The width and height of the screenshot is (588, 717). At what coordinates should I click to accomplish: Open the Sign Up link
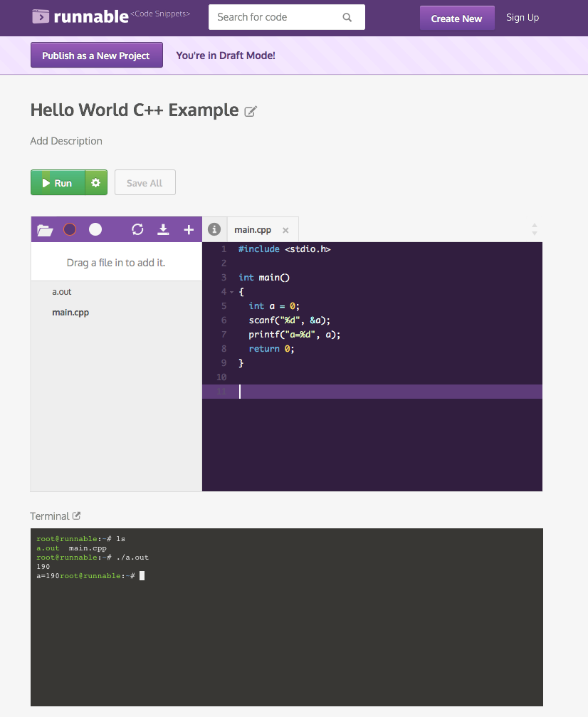(x=523, y=17)
